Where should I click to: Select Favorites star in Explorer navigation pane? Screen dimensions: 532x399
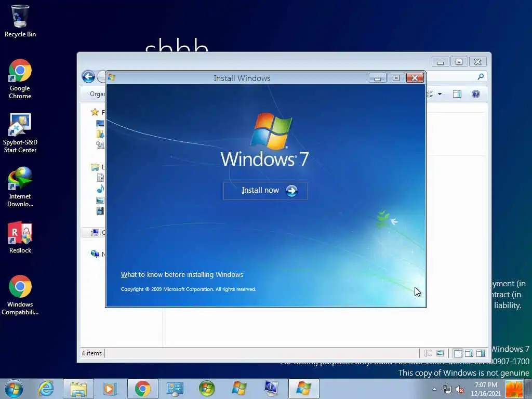tap(95, 112)
